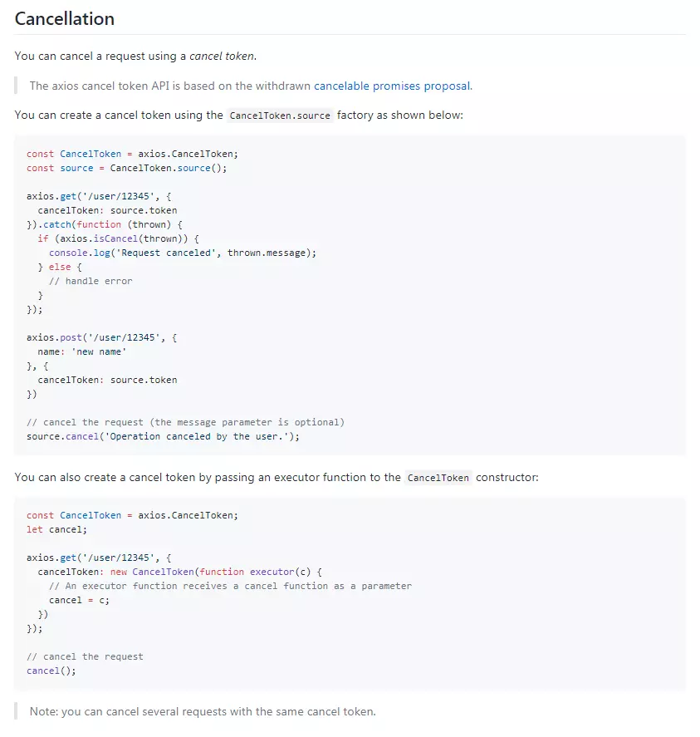
Task: Click the axios.post('/user/12345' line
Action: [x=102, y=337]
